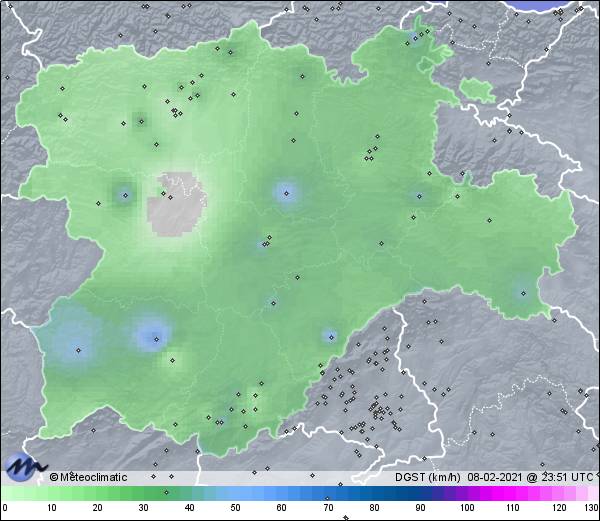This screenshot has width=600, height=521.
Task: Select the 20 scale label
Action: (x=97, y=508)
